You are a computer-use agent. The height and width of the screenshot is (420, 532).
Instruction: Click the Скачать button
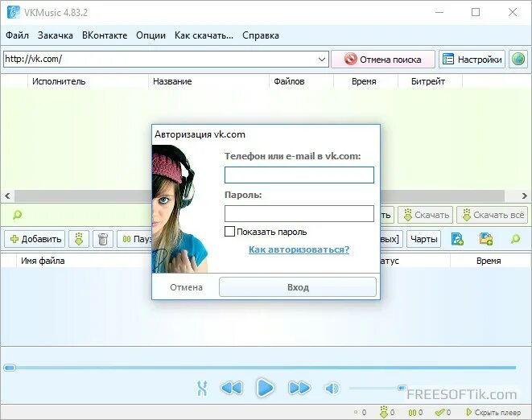tap(426, 215)
